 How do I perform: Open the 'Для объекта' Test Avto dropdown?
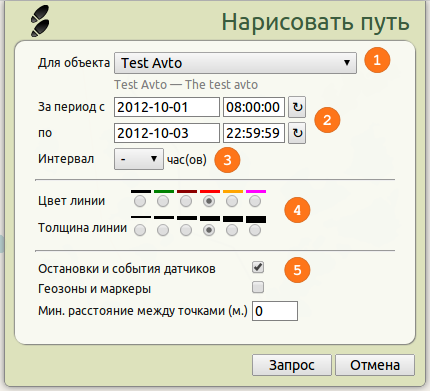coord(235,63)
